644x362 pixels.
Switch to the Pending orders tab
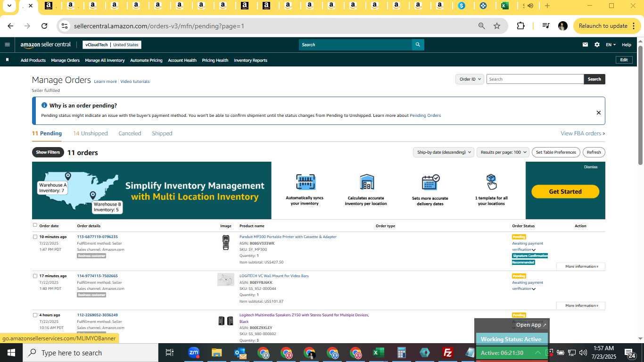pyautogui.click(x=47, y=133)
